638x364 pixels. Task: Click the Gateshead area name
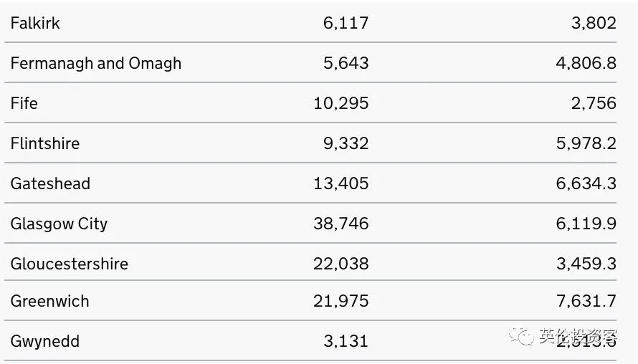click(x=50, y=183)
